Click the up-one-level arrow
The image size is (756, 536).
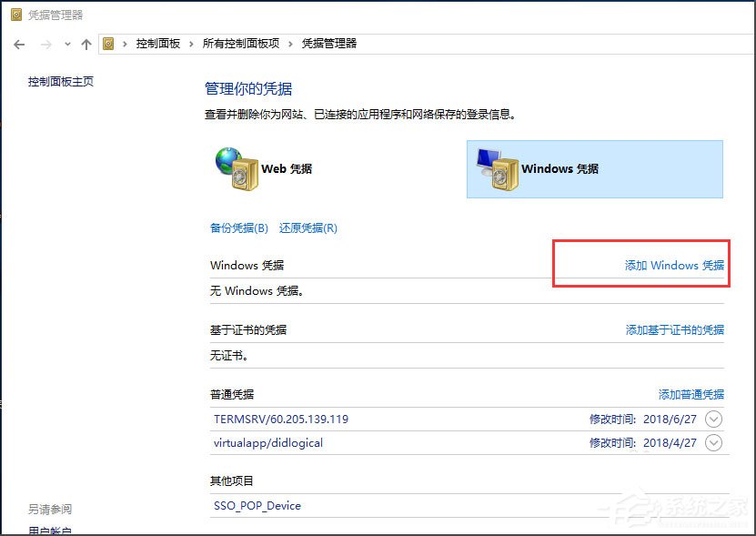point(86,43)
